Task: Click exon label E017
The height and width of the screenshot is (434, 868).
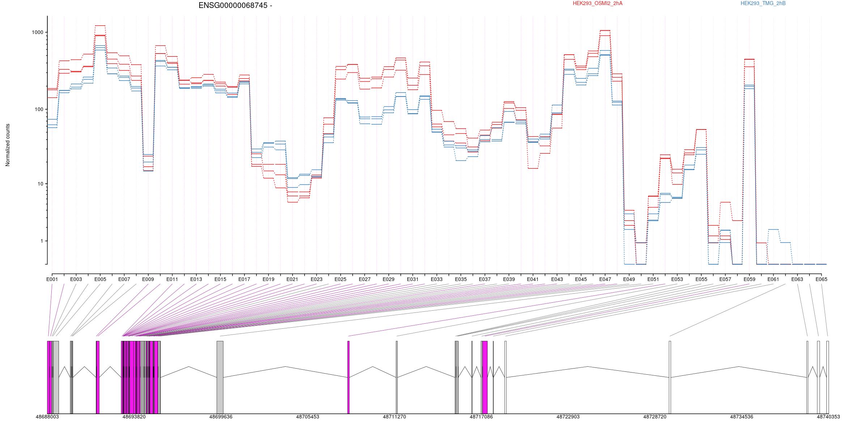Action: point(244,279)
